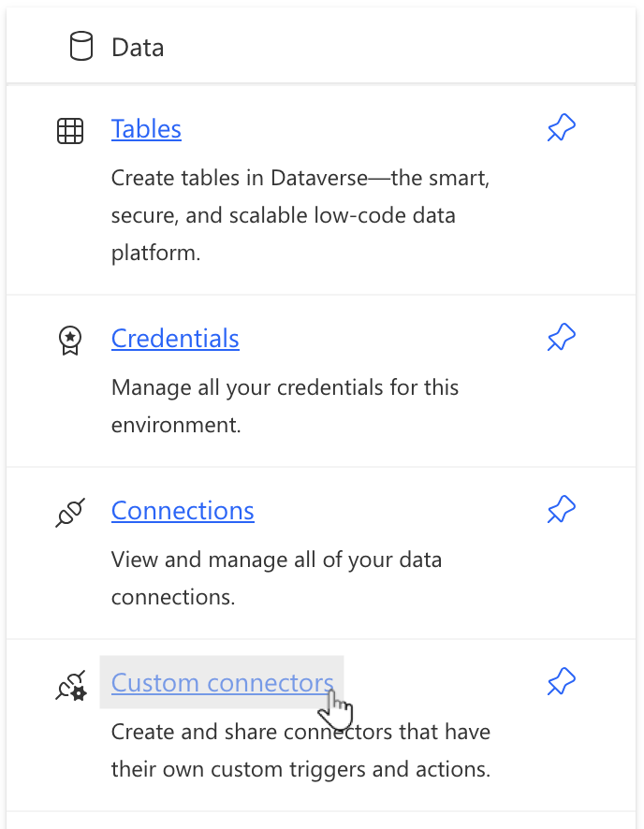
Task: Pin Connections to the navigation
Action: point(561,511)
